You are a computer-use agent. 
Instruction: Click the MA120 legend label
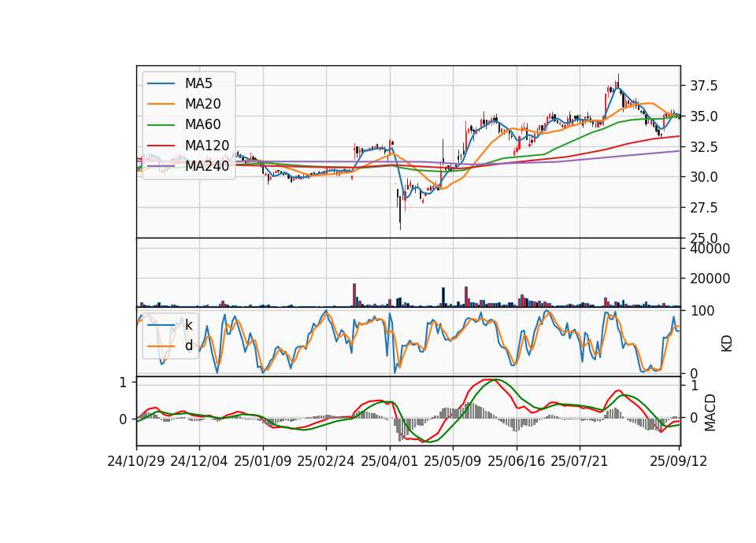[x=207, y=145]
